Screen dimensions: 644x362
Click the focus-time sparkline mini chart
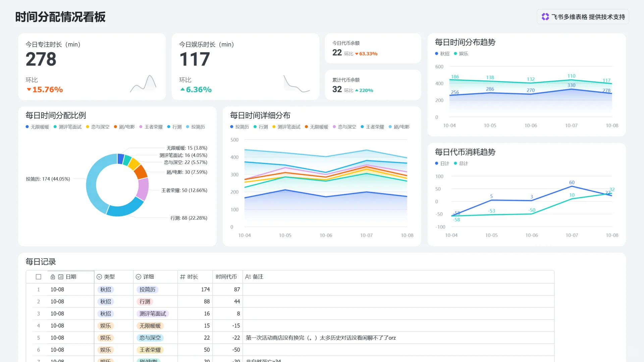click(x=144, y=84)
